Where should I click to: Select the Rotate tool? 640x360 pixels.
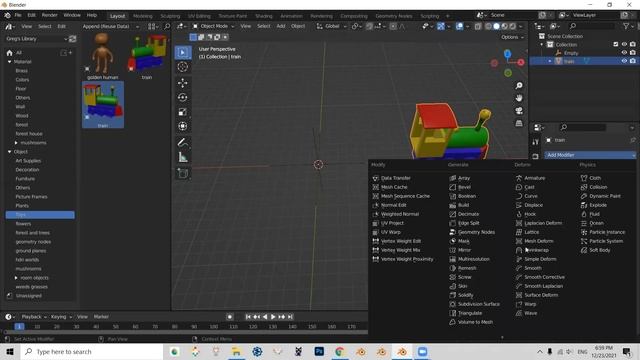tap(183, 97)
